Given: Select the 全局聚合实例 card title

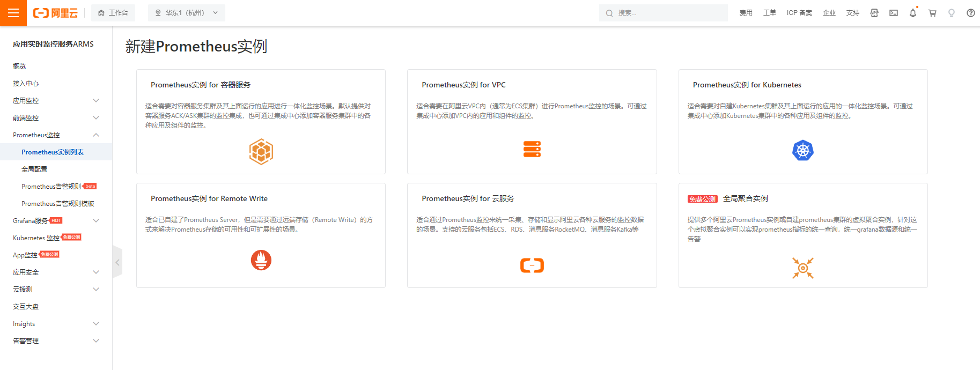Looking at the screenshot, I should pos(746,198).
